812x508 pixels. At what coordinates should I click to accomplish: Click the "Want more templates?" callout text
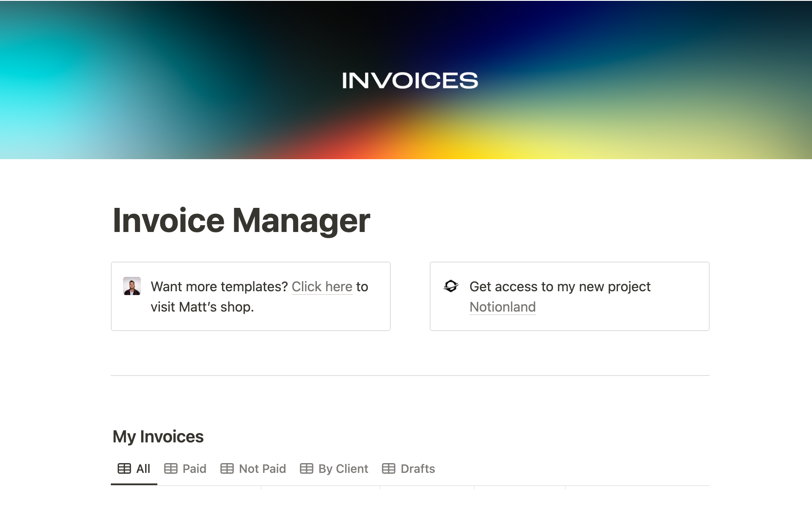click(219, 287)
